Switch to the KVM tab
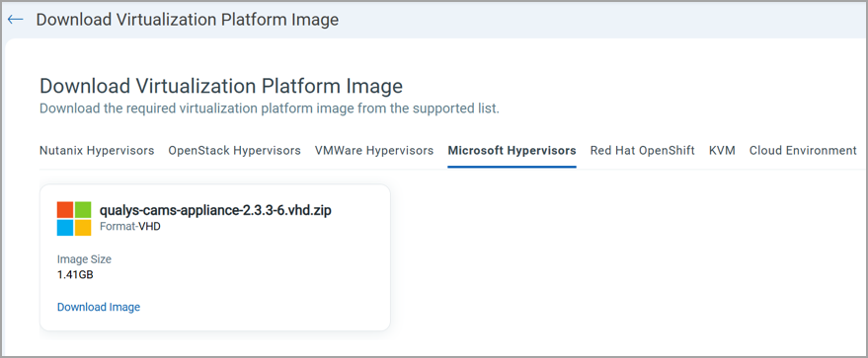 [x=722, y=150]
